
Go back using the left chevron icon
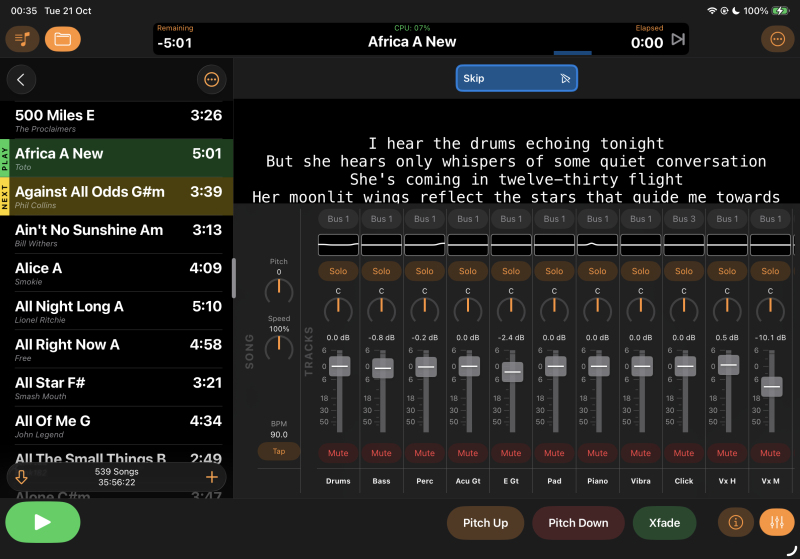click(21, 80)
